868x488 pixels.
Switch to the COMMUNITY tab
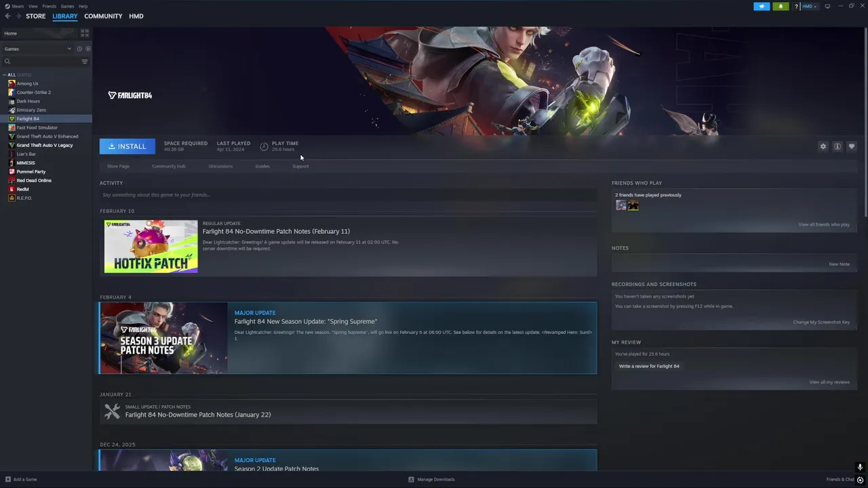pos(103,16)
